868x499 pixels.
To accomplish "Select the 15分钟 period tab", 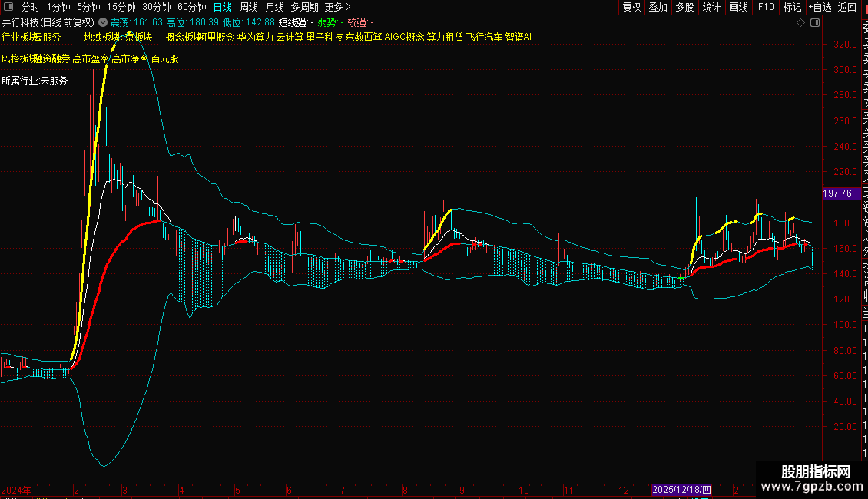I will 121,7.
